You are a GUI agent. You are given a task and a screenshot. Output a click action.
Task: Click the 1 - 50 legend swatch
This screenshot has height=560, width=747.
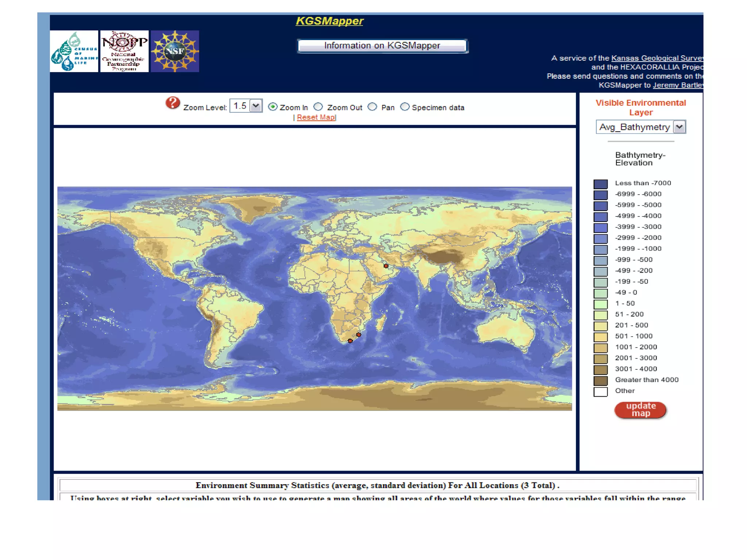(x=600, y=304)
